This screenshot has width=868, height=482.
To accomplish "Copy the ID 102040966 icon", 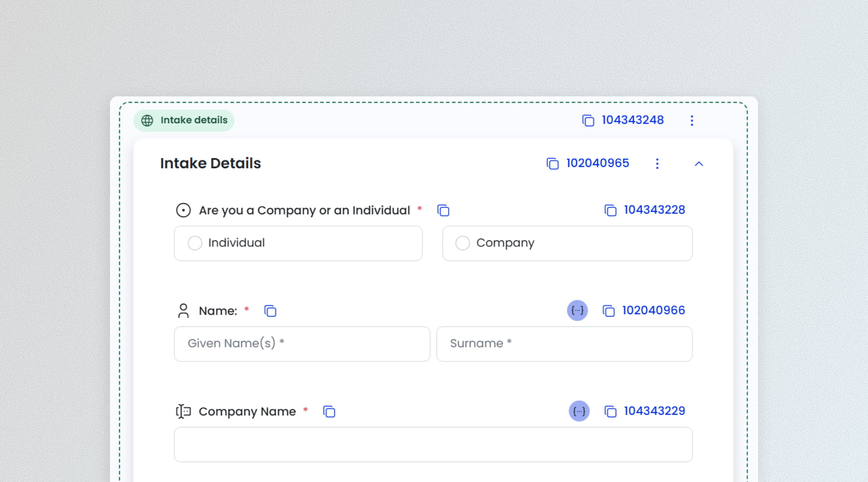I will 609,311.
